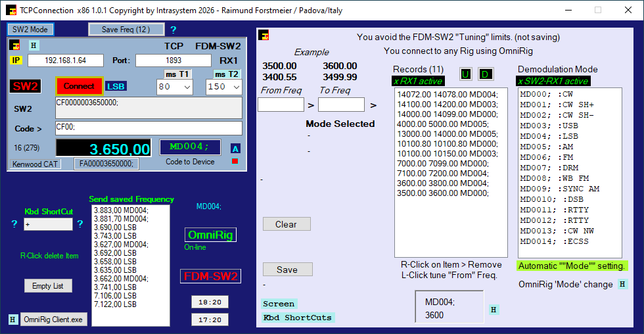
Task: Click the cyan question mark beside Save Freq
Action: click(173, 30)
